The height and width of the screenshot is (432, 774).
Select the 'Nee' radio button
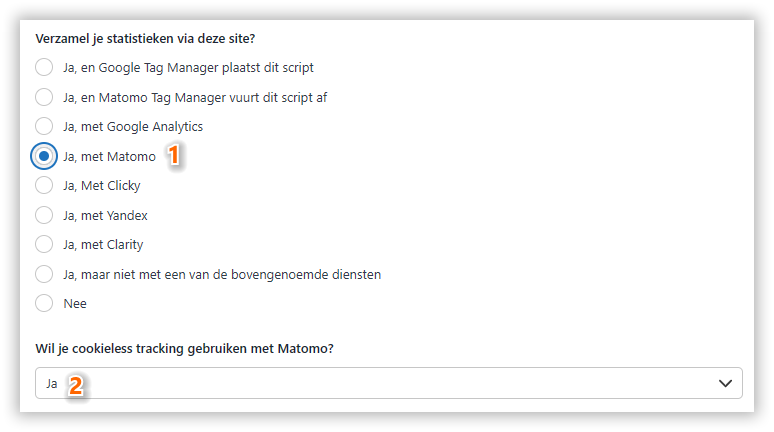[44, 303]
